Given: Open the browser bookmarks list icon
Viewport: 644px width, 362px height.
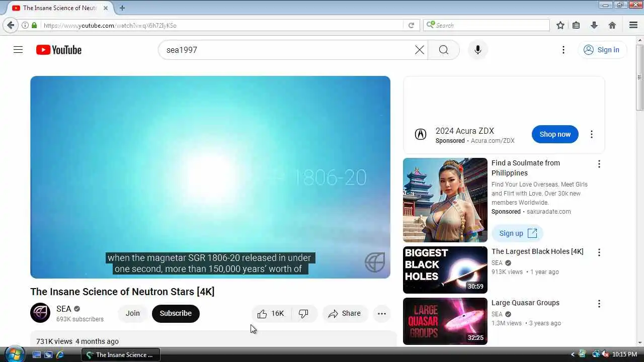Looking at the screenshot, I should coord(577,25).
